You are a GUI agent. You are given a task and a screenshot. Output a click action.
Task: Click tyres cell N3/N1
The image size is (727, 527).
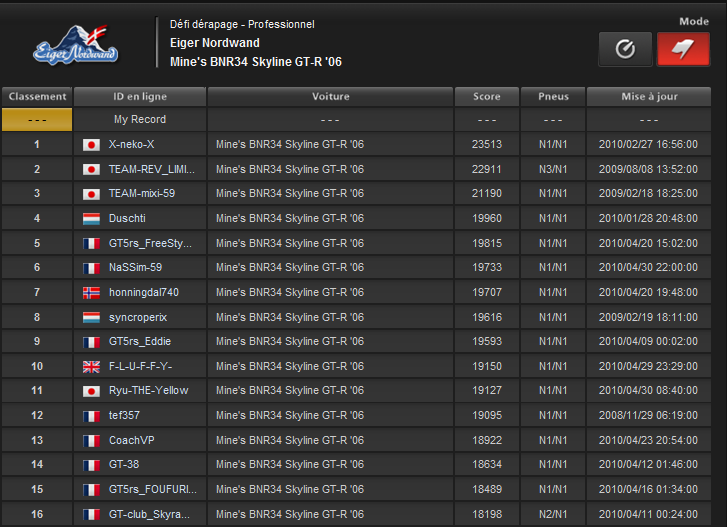coord(553,169)
